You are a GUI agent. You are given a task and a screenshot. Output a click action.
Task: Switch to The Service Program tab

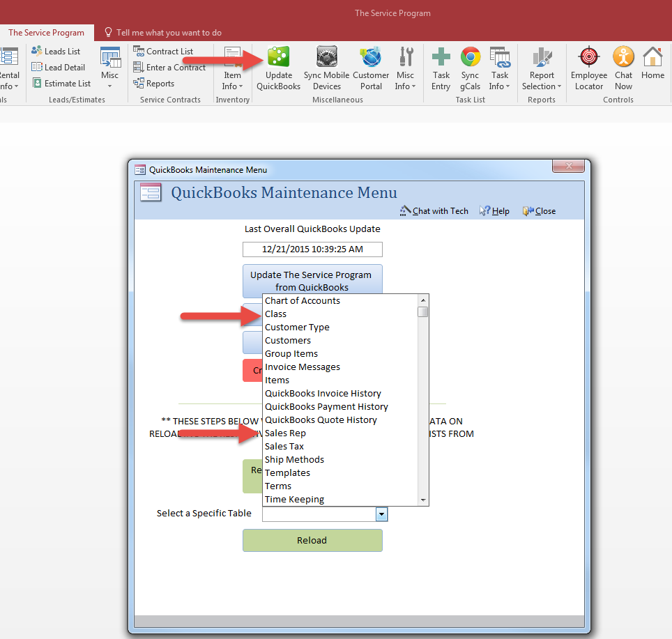point(47,33)
